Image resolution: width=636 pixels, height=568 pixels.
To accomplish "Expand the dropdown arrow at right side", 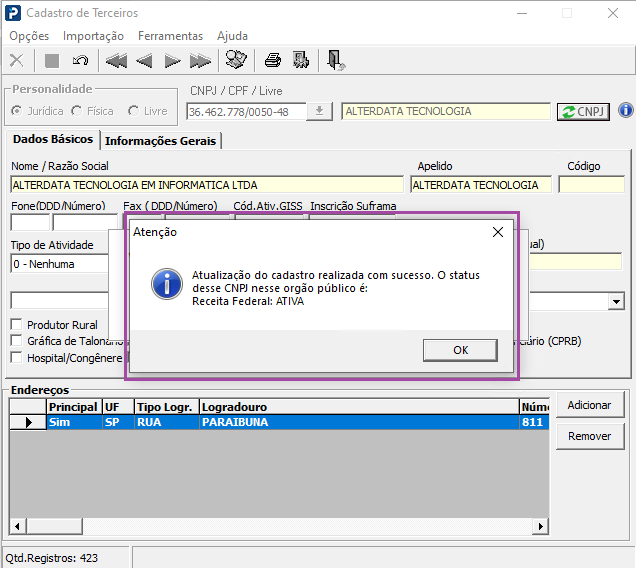I will click(616, 301).
